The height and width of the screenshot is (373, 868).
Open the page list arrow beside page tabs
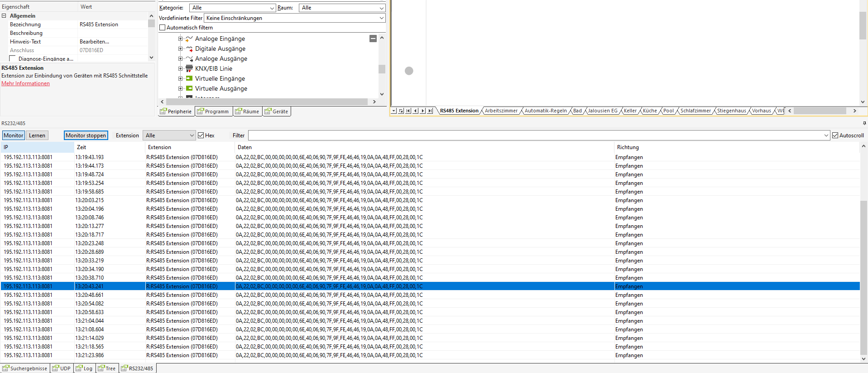394,111
